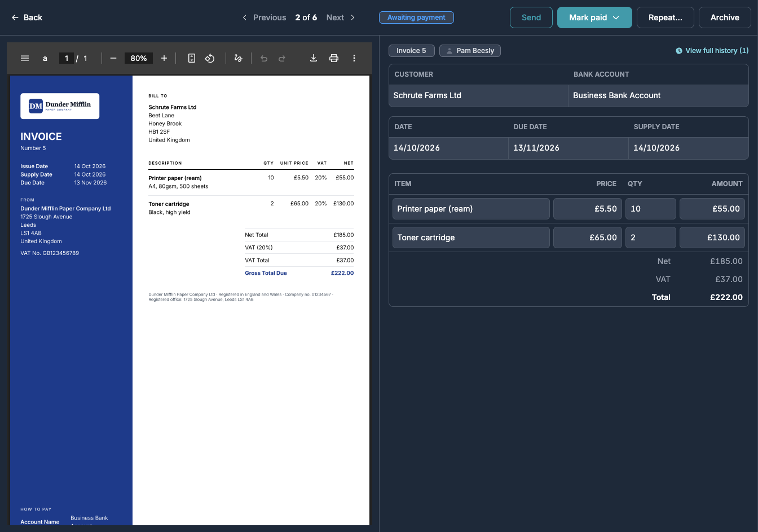This screenshot has height=532, width=758.
Task: Rotate the PDF with the rotate icon
Action: 210,58
